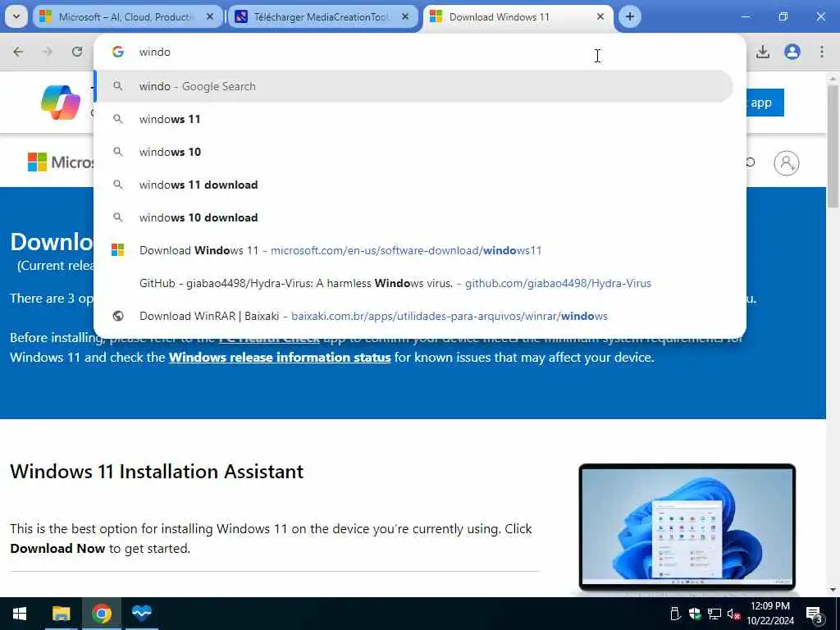Open Chrome downloads icon
The image size is (840, 630).
click(763, 52)
